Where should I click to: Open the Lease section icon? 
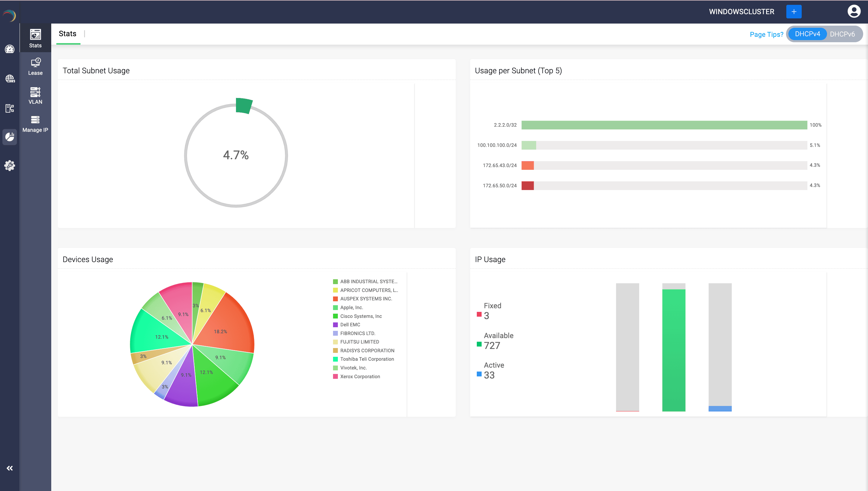[x=35, y=66]
